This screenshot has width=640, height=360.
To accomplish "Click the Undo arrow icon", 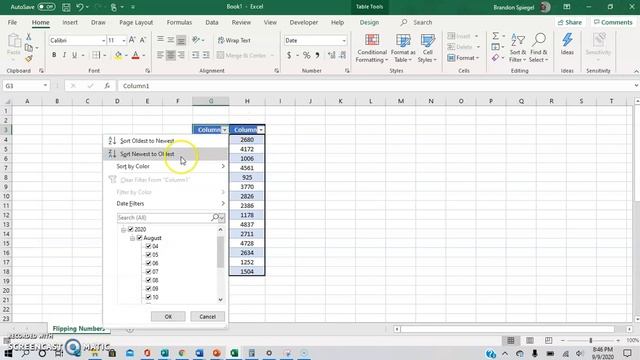I will pyautogui.click(x=80, y=7).
